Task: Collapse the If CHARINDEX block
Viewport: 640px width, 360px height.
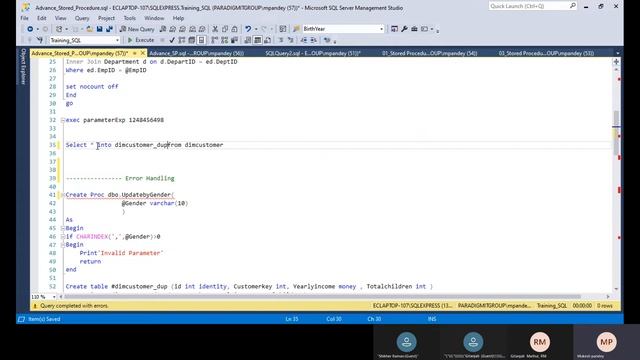Action: pos(62,237)
